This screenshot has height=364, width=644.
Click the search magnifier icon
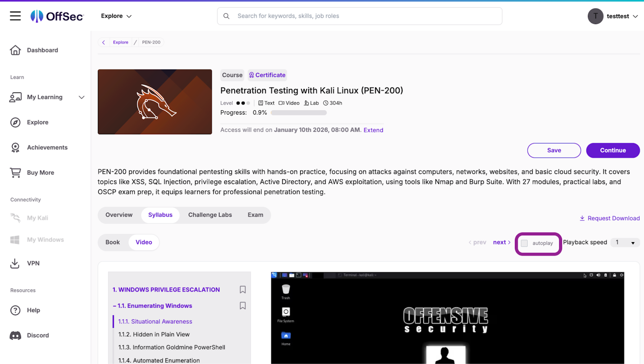226,16
